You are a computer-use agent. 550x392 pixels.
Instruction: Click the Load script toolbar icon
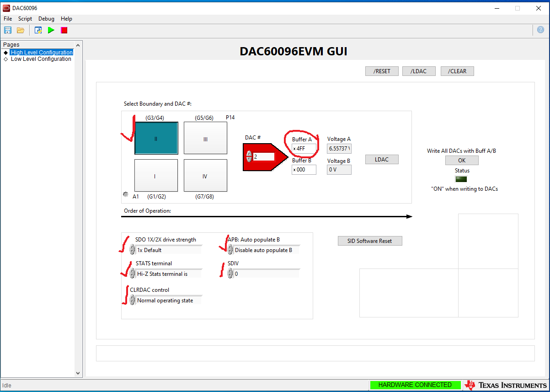pos(38,30)
